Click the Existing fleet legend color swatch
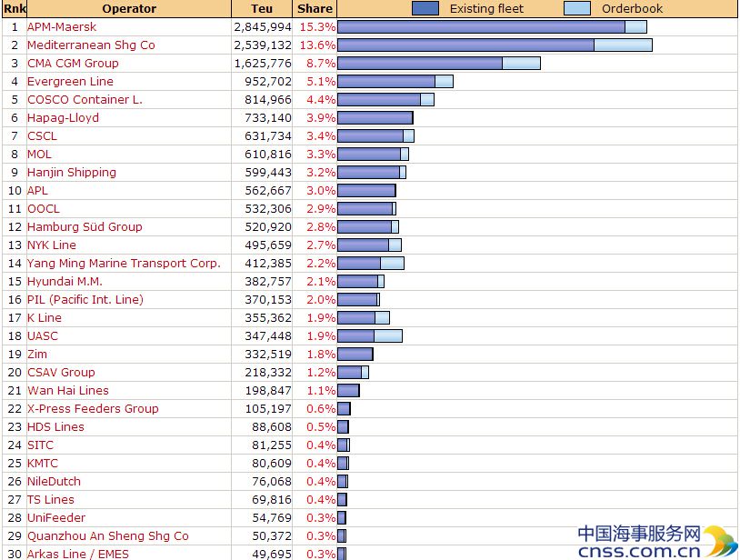The image size is (740, 560). [425, 8]
